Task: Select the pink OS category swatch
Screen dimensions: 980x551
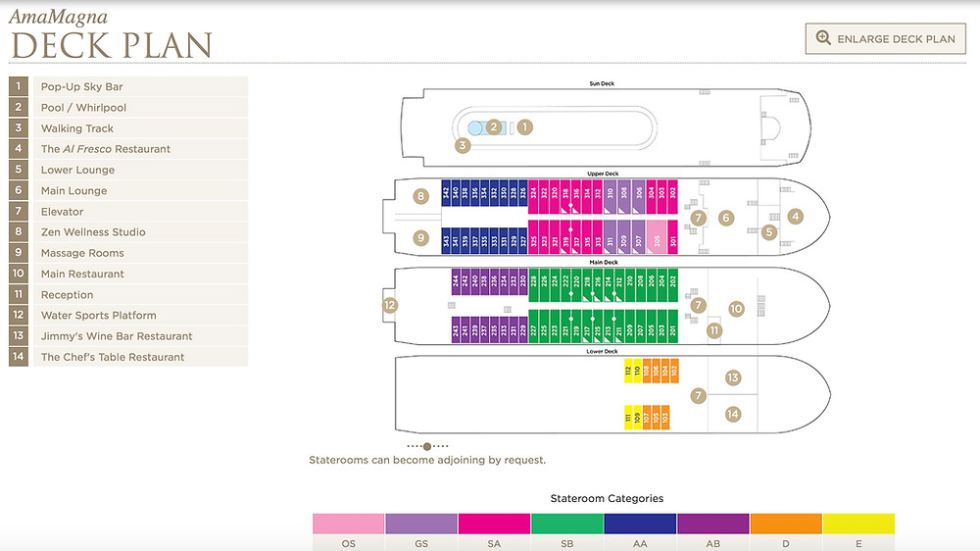Action: coord(349,525)
